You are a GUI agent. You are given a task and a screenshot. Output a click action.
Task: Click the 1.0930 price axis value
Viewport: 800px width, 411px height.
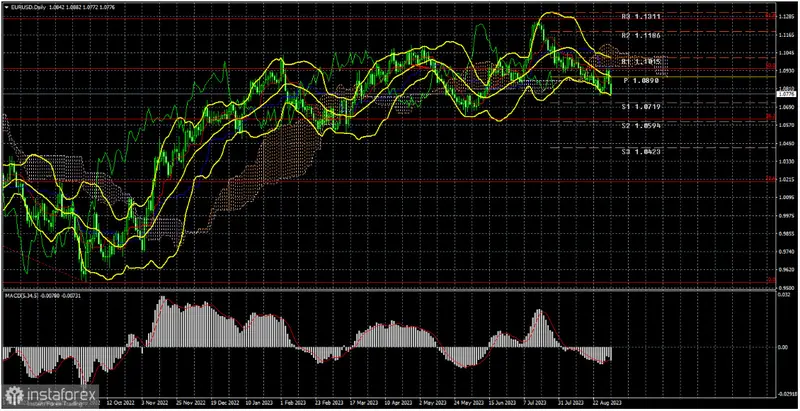point(788,71)
